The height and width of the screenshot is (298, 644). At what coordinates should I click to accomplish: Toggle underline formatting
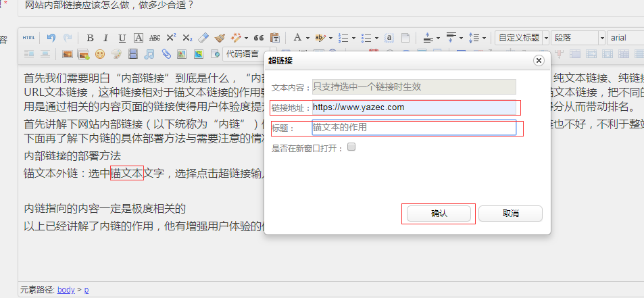tap(122, 38)
